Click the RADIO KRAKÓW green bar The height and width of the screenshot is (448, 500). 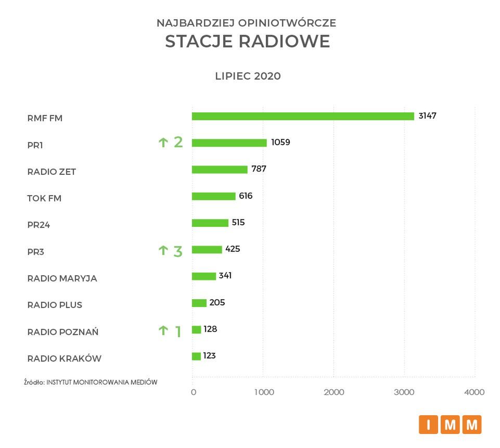point(197,356)
